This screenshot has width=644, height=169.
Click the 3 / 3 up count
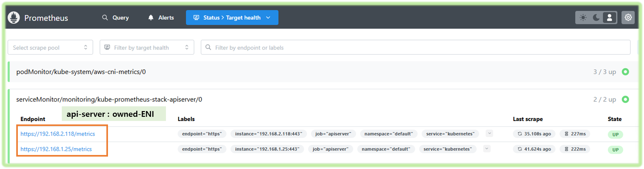point(605,72)
